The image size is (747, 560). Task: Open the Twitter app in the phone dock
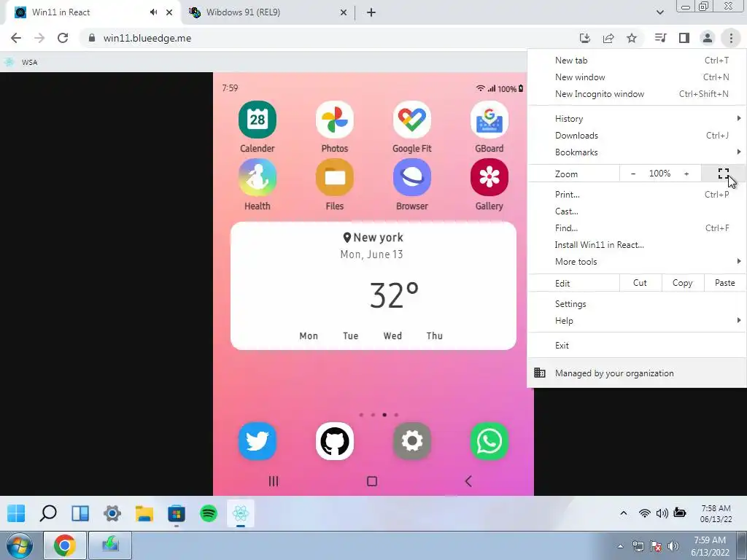click(x=258, y=441)
